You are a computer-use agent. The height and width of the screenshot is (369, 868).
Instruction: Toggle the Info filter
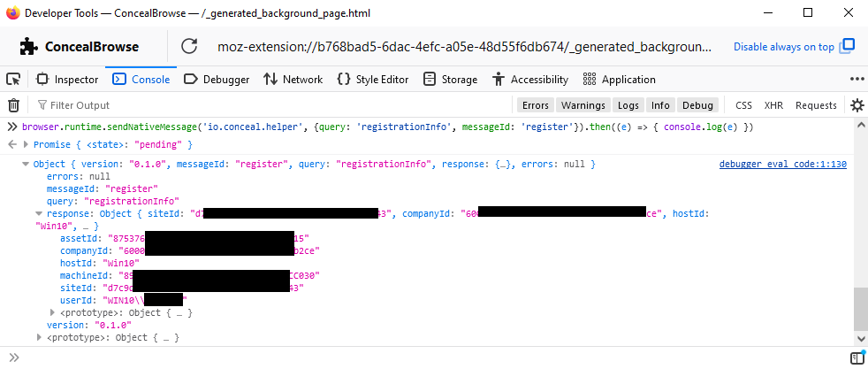pyautogui.click(x=660, y=105)
